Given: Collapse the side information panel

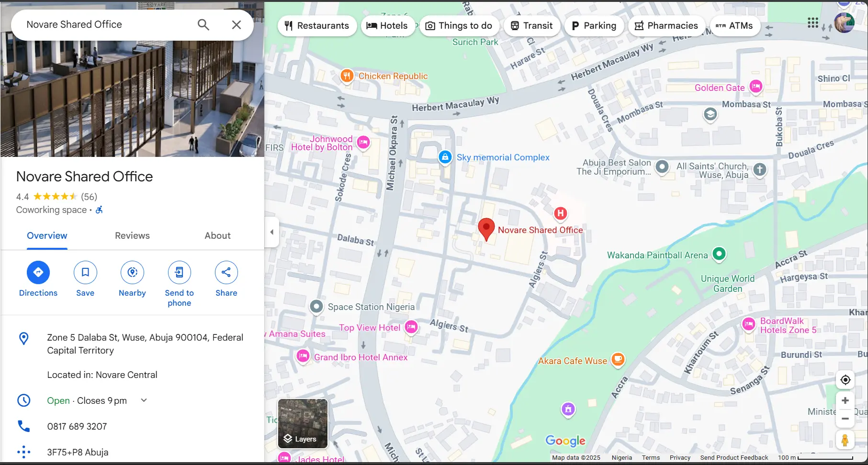Looking at the screenshot, I should click(271, 232).
